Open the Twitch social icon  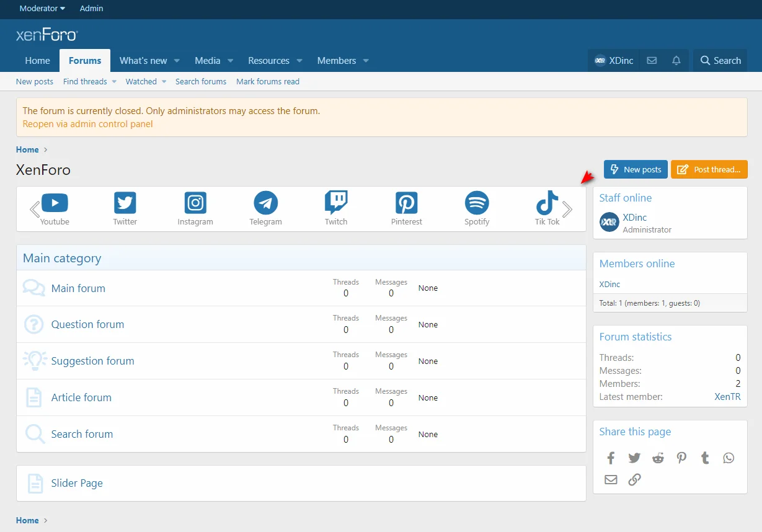click(x=336, y=203)
